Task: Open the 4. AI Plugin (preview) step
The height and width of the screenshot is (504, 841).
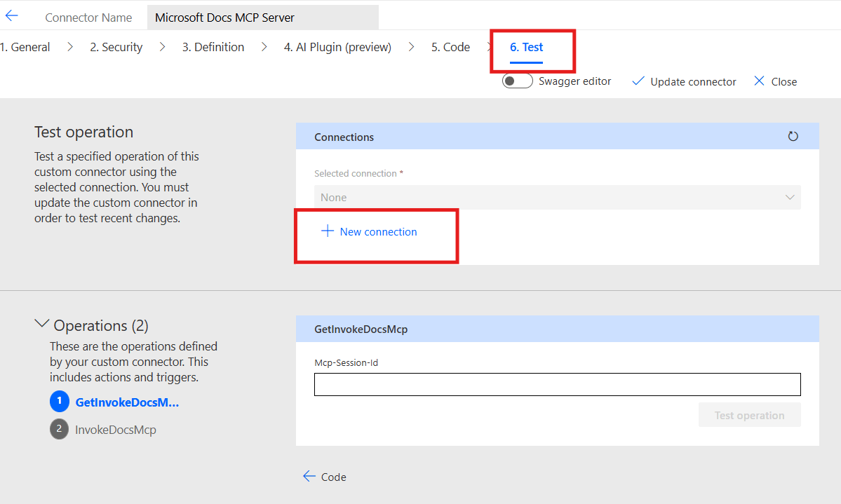Action: coord(337,47)
